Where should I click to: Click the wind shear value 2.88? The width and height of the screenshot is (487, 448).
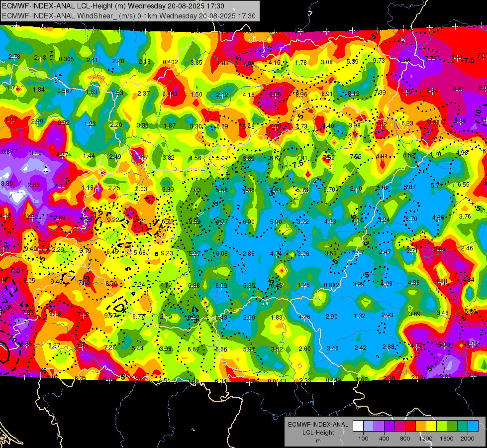coord(388,347)
